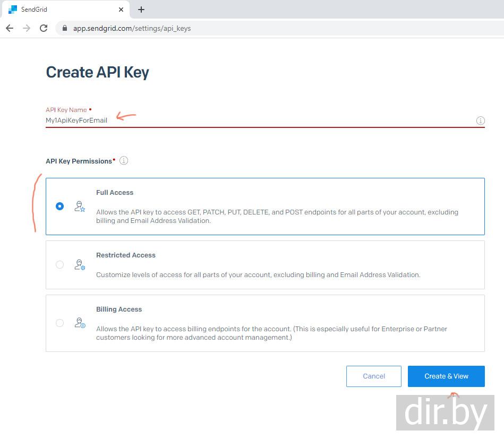The width and height of the screenshot is (504, 439).
Task: Click the Full Access user-star icon
Action: (79, 206)
